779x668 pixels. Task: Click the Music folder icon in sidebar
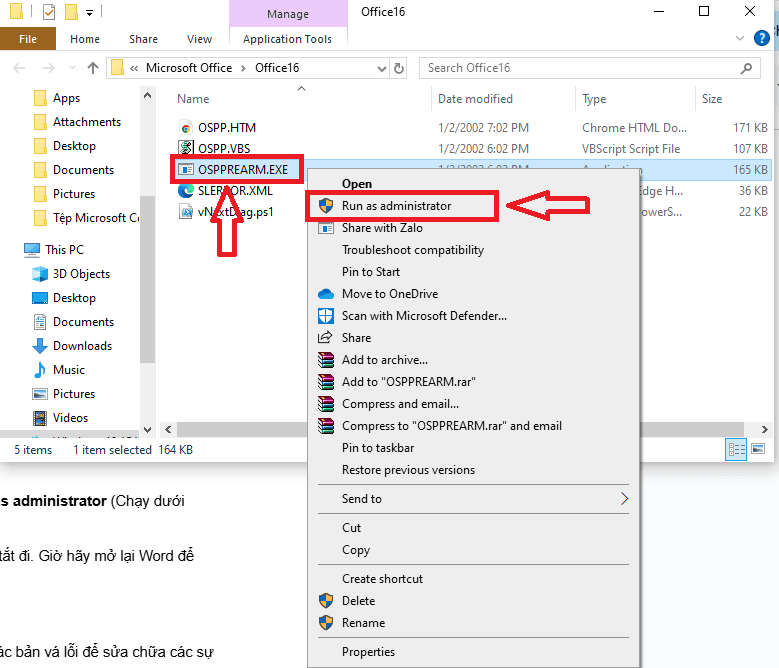(40, 370)
